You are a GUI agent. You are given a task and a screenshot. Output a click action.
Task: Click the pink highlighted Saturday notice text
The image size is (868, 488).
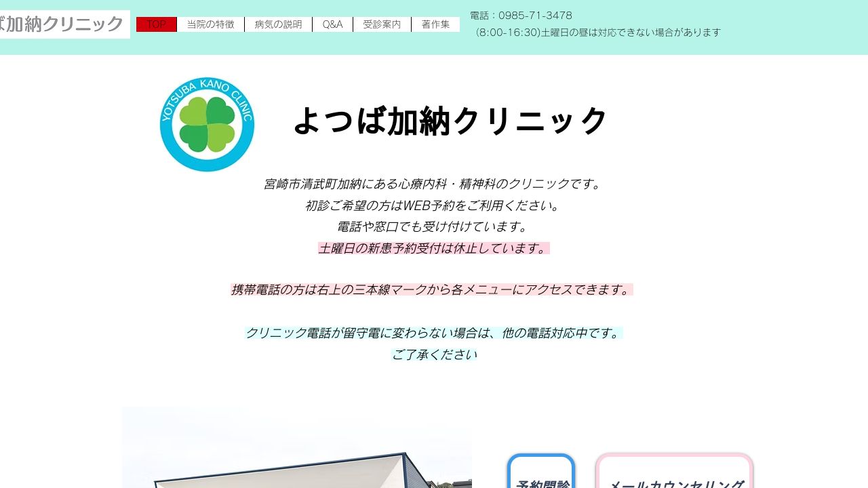pos(433,248)
